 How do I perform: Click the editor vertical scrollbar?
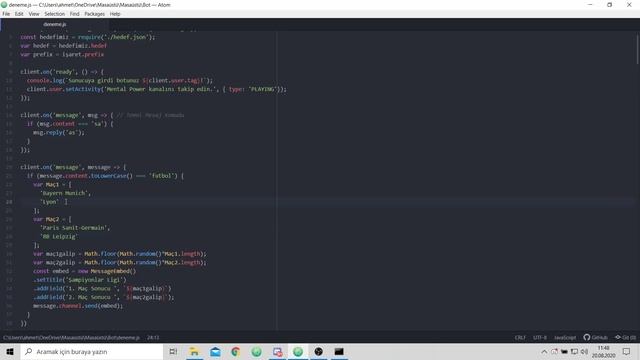(x=638, y=49)
